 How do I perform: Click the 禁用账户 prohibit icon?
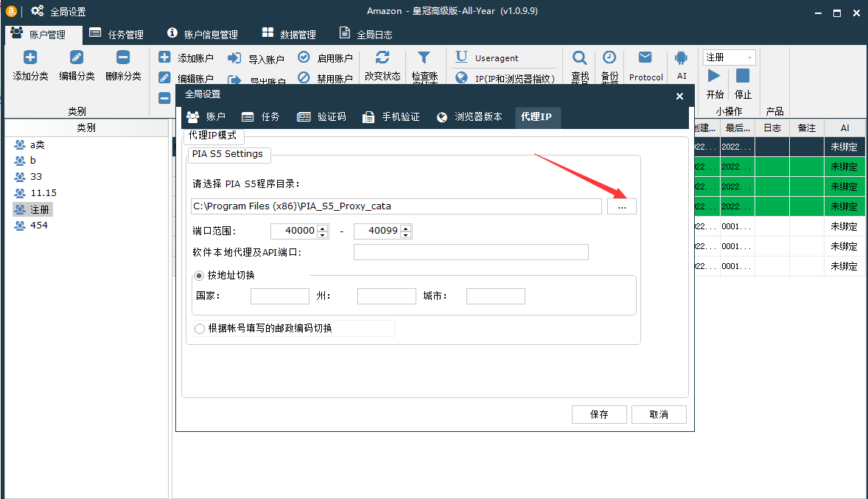pyautogui.click(x=304, y=77)
